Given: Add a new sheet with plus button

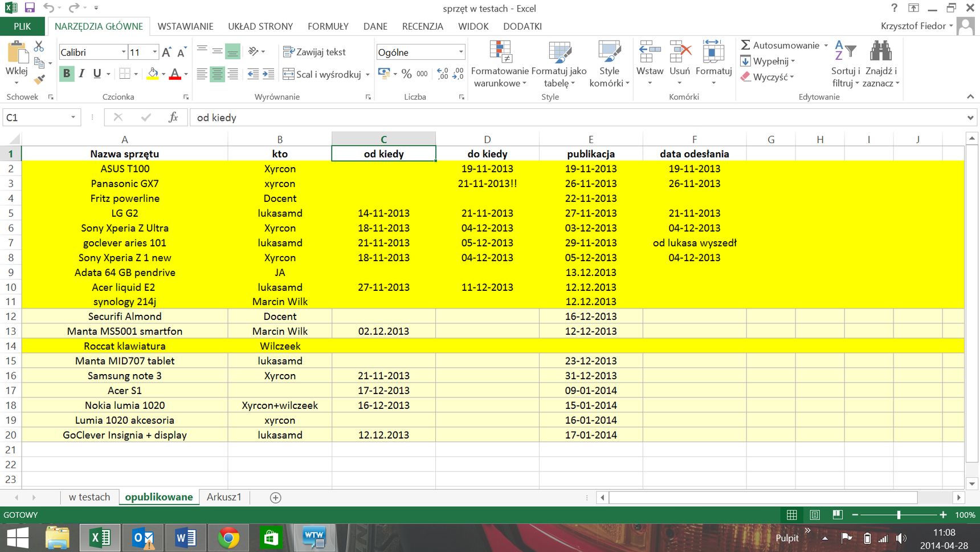Looking at the screenshot, I should point(275,498).
